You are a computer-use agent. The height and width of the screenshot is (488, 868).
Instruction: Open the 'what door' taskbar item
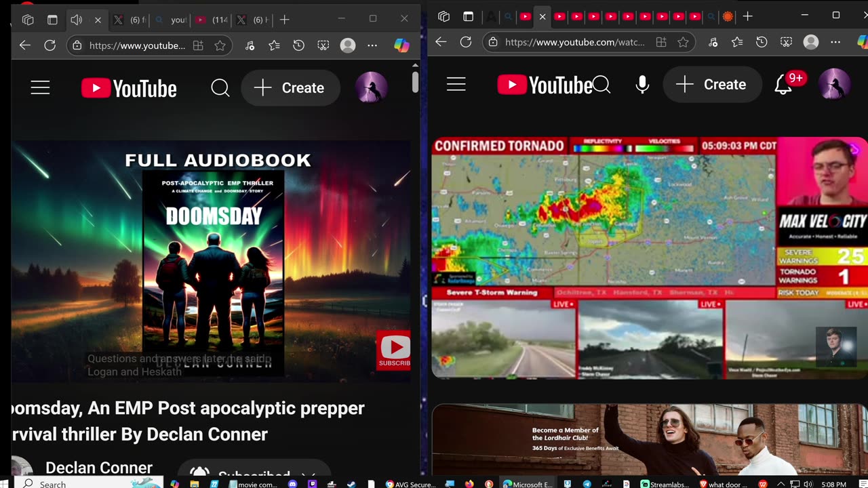pos(722,484)
